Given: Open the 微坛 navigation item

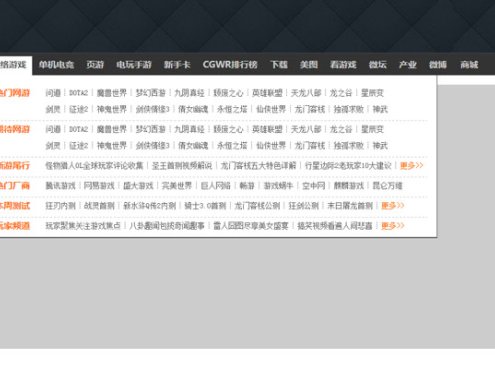Looking at the screenshot, I should pos(378,64).
